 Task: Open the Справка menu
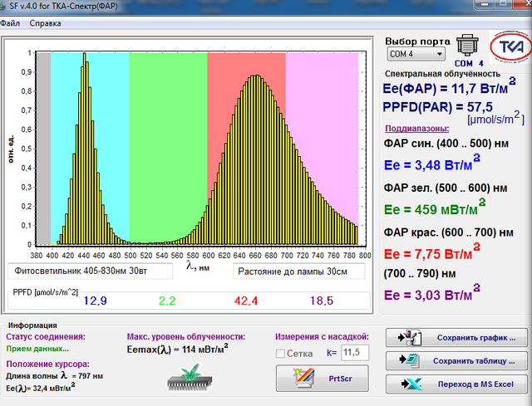coord(45,23)
